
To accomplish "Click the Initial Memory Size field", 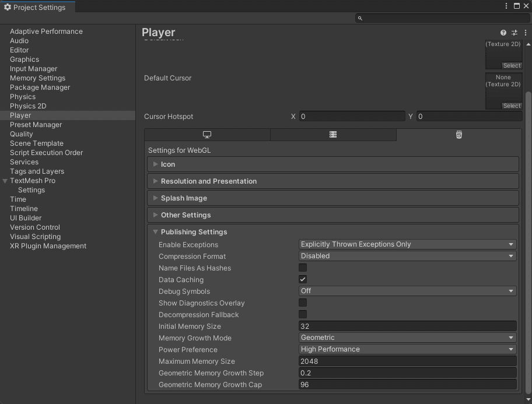I will click(x=408, y=326).
